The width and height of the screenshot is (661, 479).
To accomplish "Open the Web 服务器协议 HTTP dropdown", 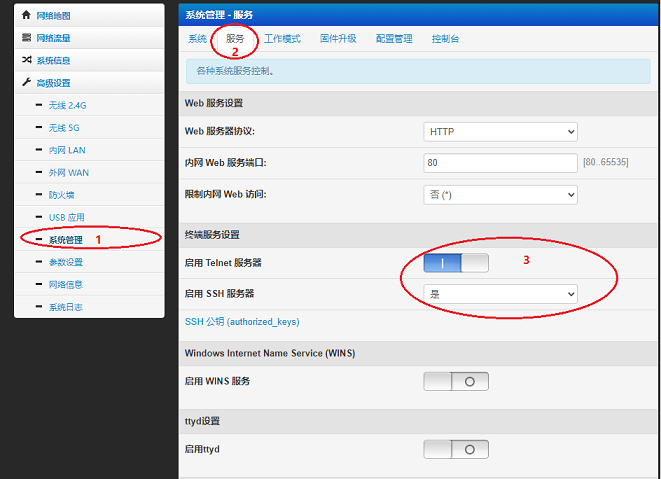I will pyautogui.click(x=501, y=132).
